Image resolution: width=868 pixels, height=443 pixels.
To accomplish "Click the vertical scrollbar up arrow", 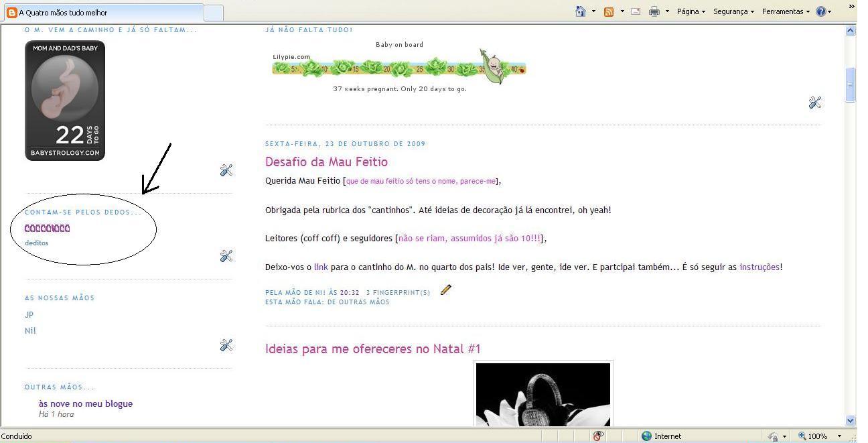I will click(851, 30).
